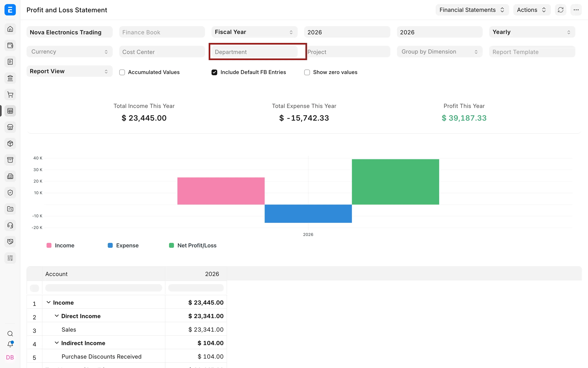588x368 pixels.
Task: Open the Fiscal Year filter dropdown
Action: 254,32
